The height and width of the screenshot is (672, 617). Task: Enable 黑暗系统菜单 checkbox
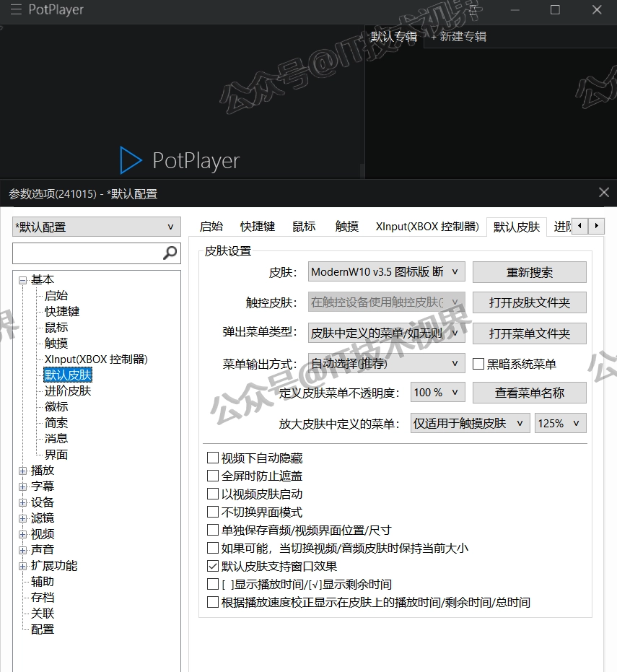pyautogui.click(x=478, y=364)
